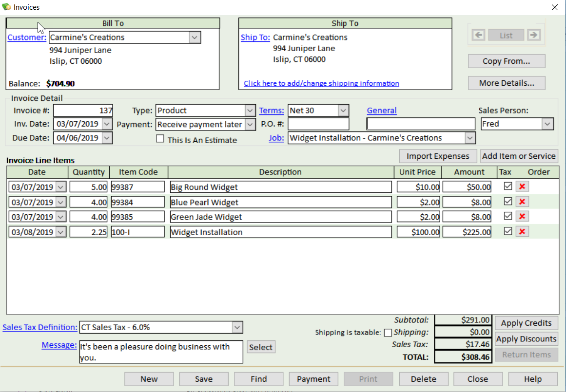Delete the Big Round Widget line item
Screen dimensions: 566x392
[522, 187]
